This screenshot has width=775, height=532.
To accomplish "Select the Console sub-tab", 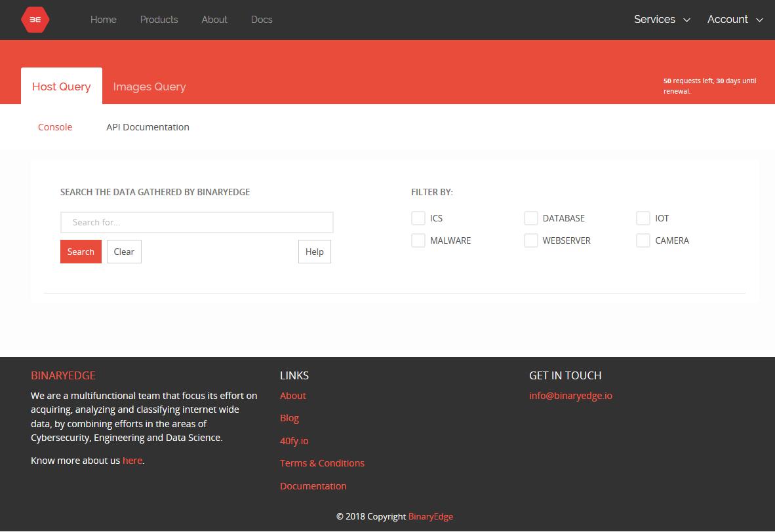I will (x=55, y=127).
